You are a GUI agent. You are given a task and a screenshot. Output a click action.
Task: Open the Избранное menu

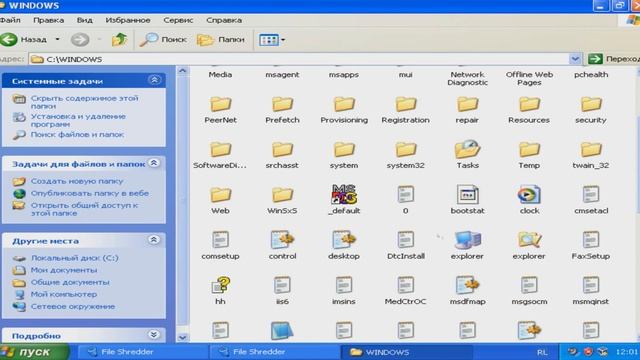click(x=128, y=20)
